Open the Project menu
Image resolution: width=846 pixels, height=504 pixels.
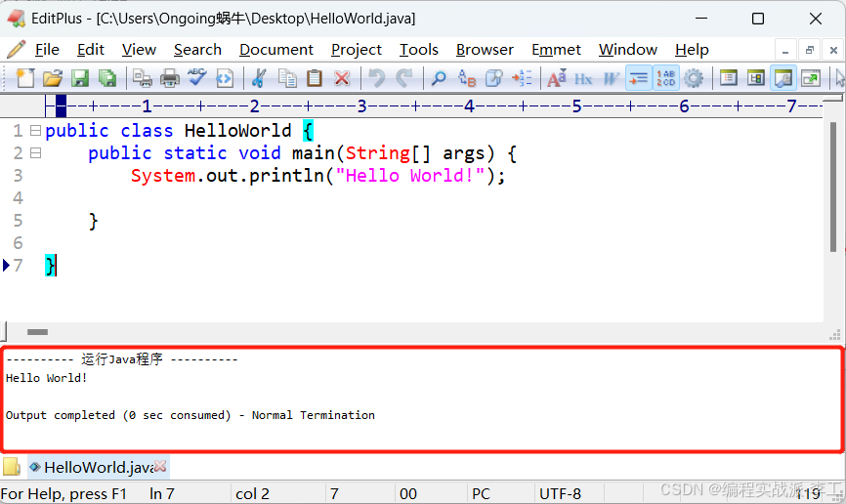357,50
